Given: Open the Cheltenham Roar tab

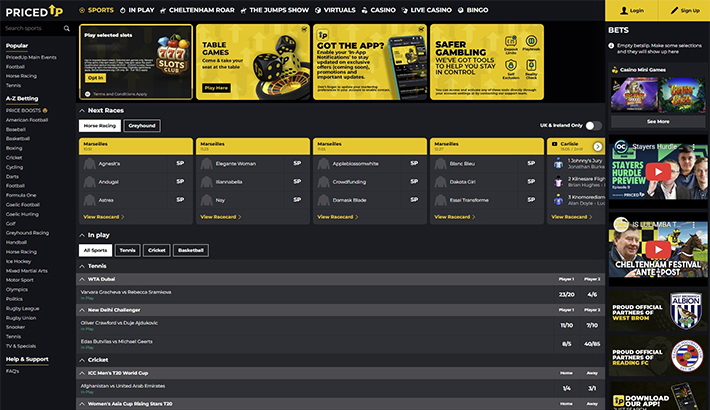Looking at the screenshot, I should [197, 10].
